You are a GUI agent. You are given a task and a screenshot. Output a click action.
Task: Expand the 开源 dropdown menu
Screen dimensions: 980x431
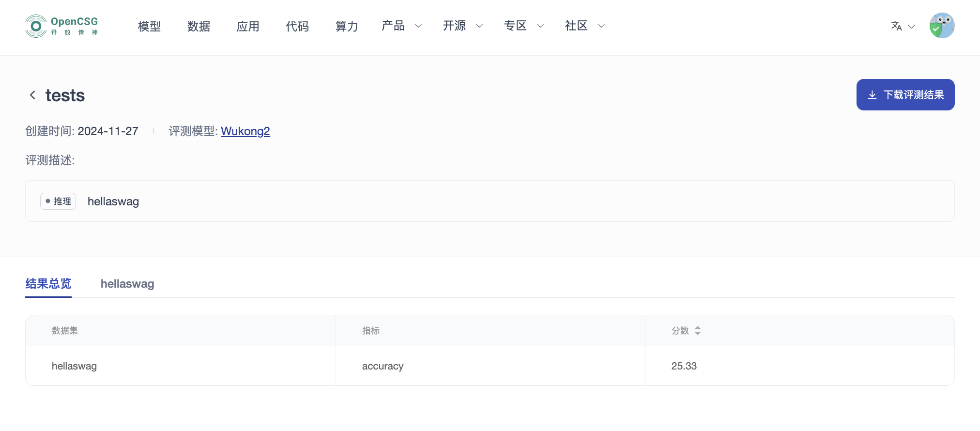[x=462, y=26]
